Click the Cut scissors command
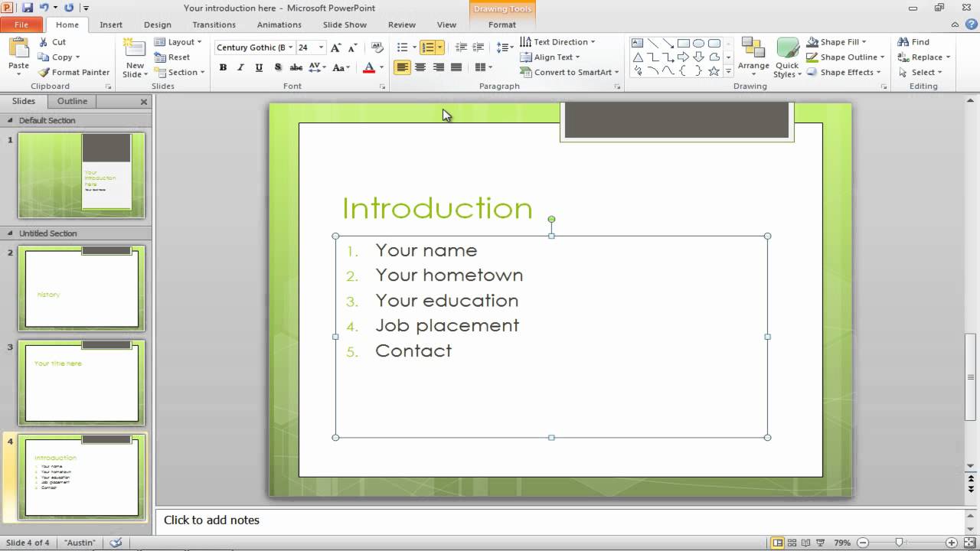Viewport: 980px width, 551px height. point(51,42)
